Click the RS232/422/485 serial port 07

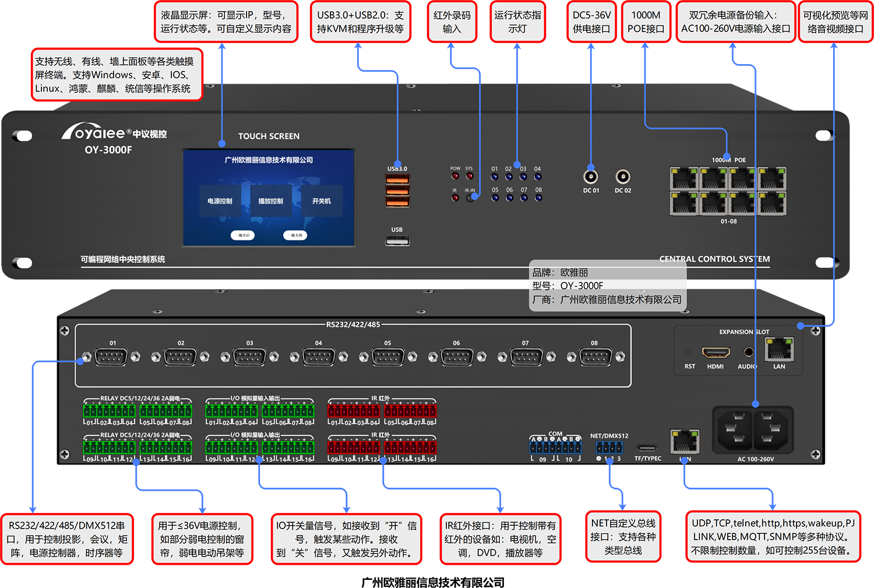[x=526, y=357]
